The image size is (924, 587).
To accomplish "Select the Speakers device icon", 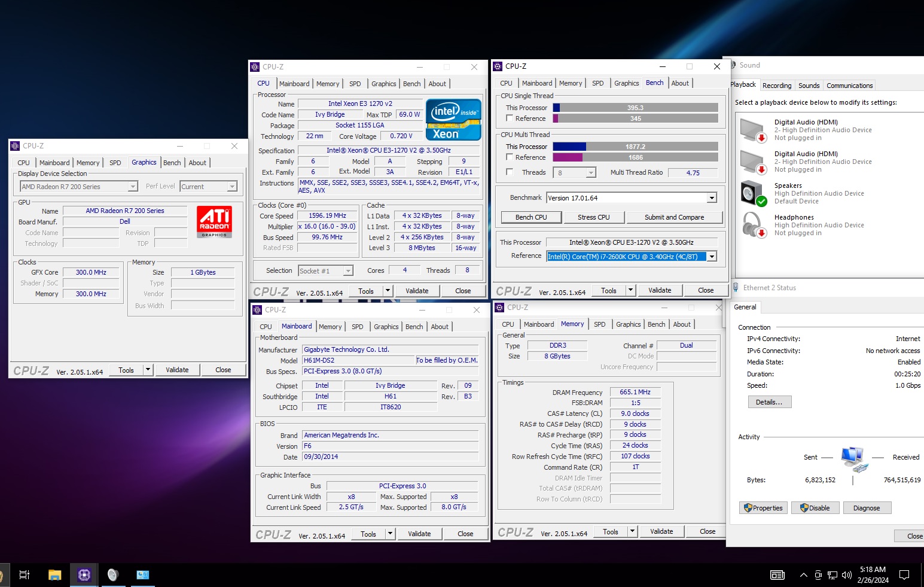I will (x=752, y=193).
